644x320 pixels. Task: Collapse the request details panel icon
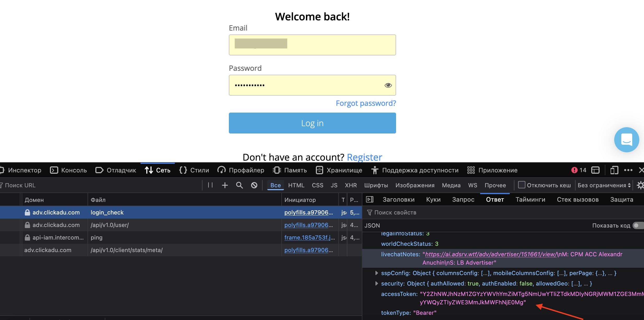(x=370, y=200)
